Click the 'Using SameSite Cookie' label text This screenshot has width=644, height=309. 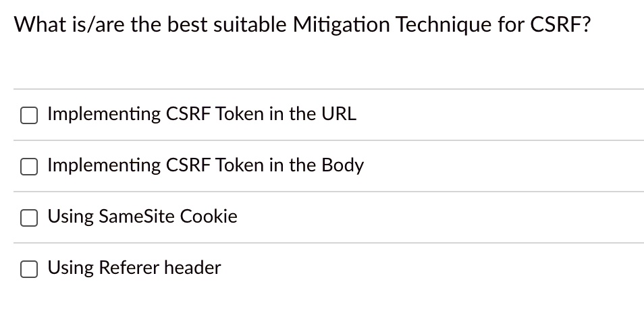(x=142, y=217)
